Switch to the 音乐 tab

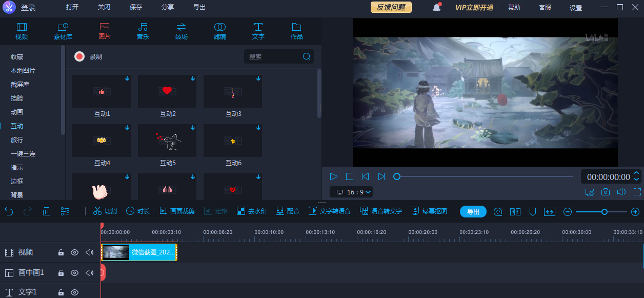(x=143, y=31)
